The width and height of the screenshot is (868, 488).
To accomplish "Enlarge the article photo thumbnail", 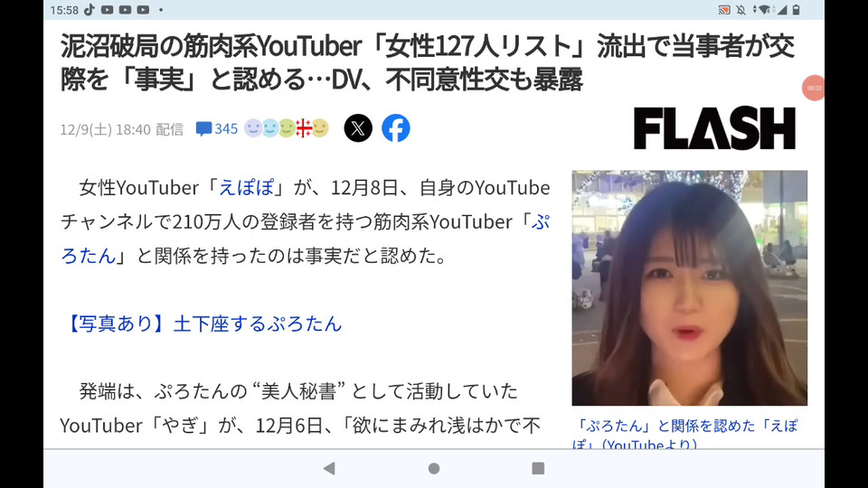I will [689, 287].
